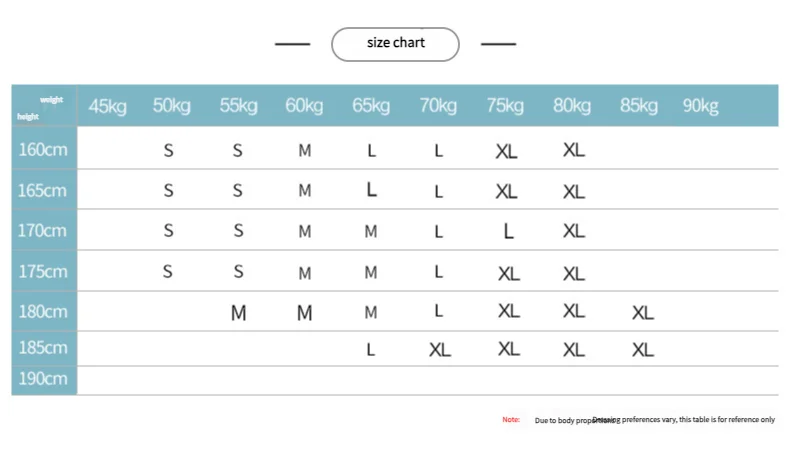Image resolution: width=791 pixels, height=456 pixels.
Task: Select the 45kg weight column header
Action: click(x=107, y=106)
